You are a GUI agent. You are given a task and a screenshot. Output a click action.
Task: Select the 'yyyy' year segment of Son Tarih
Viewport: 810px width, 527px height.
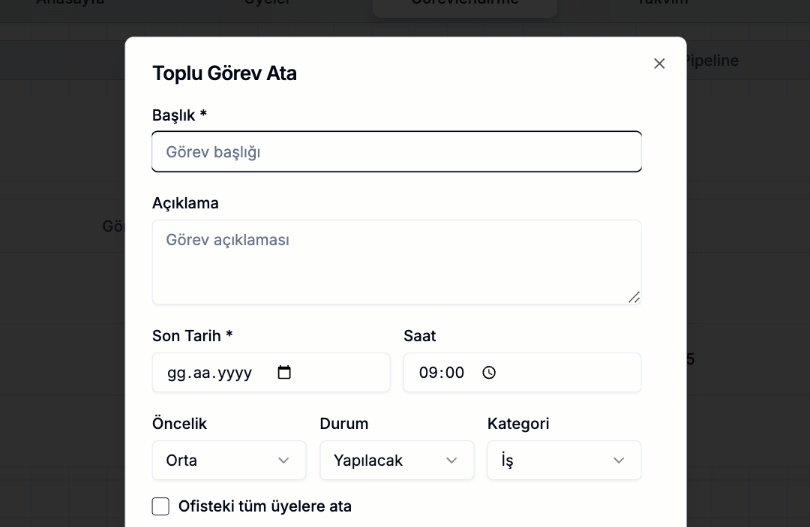point(235,373)
